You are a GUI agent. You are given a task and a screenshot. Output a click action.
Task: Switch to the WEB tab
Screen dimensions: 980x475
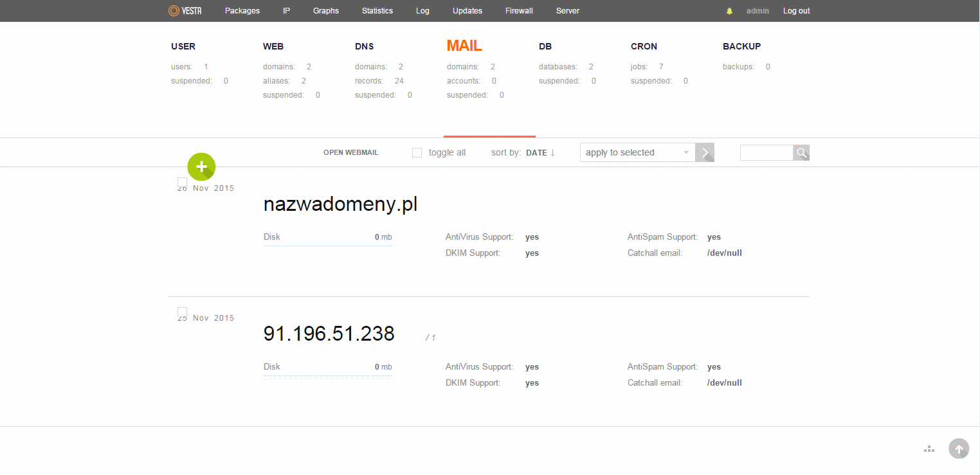pos(273,46)
